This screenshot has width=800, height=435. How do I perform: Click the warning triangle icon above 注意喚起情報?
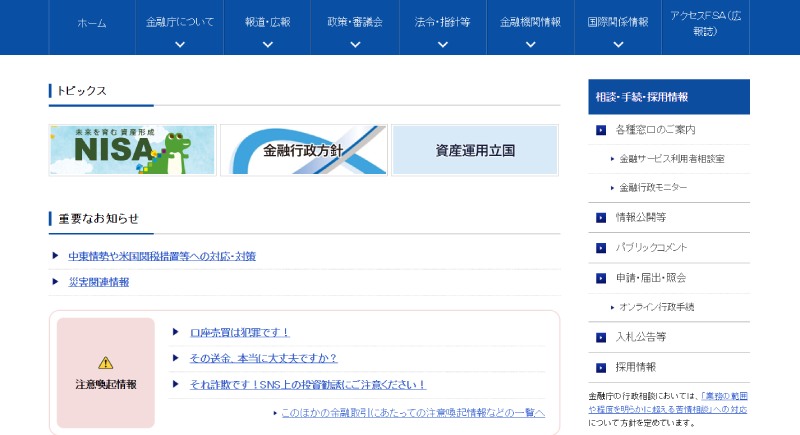106,363
